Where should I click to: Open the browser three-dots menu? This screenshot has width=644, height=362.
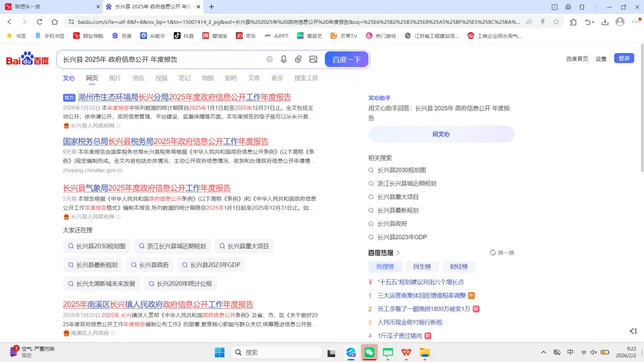tap(635, 22)
